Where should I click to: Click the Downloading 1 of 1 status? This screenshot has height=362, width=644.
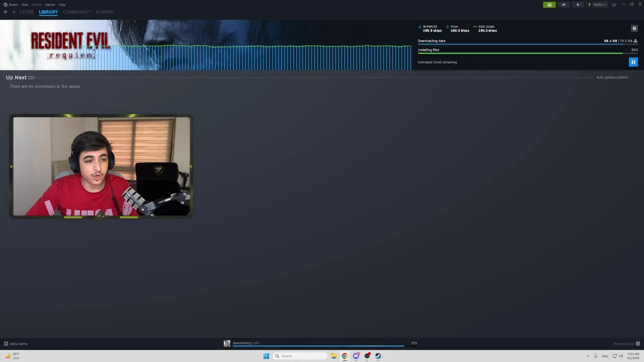point(246,343)
